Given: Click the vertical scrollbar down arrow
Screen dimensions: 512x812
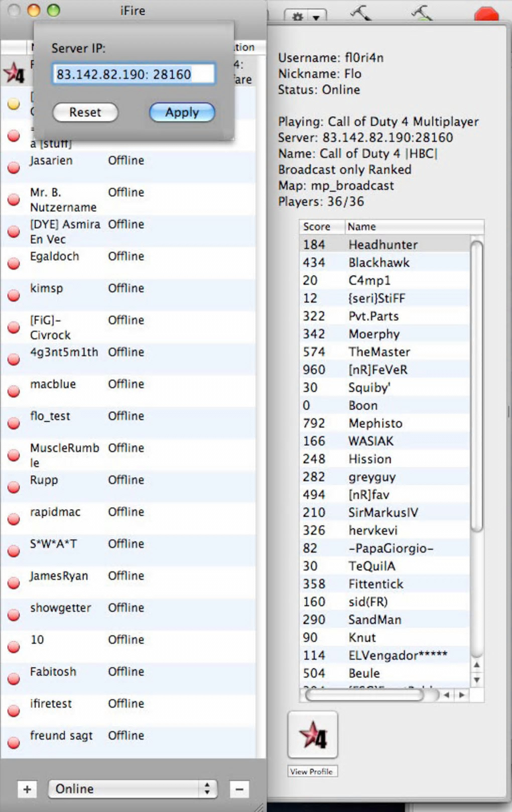Looking at the screenshot, I should 477,680.
